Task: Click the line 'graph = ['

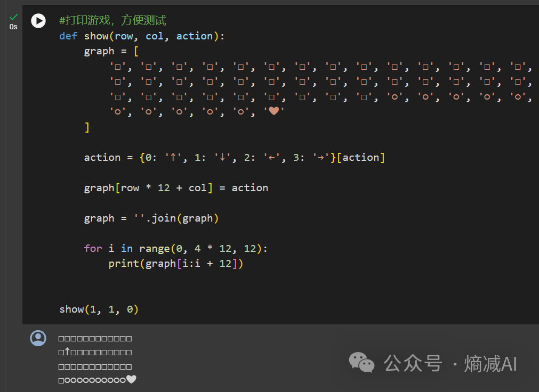Action: 111,51
